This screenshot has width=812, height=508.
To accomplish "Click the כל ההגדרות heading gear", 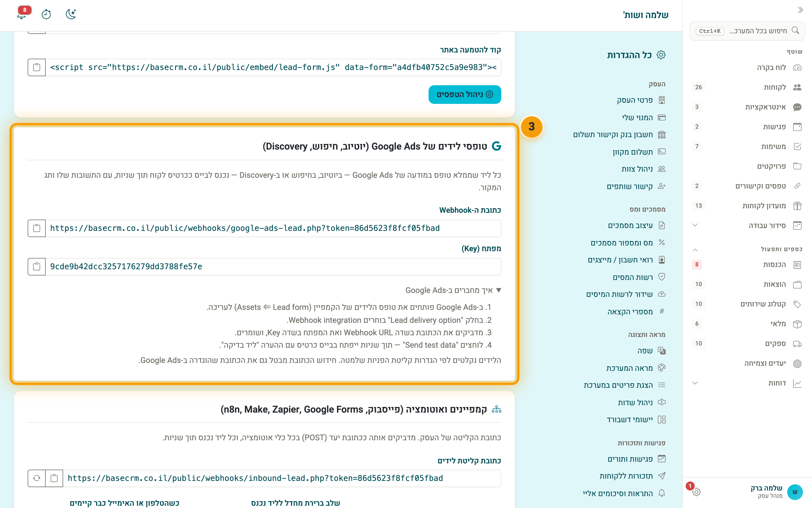I will click(661, 55).
